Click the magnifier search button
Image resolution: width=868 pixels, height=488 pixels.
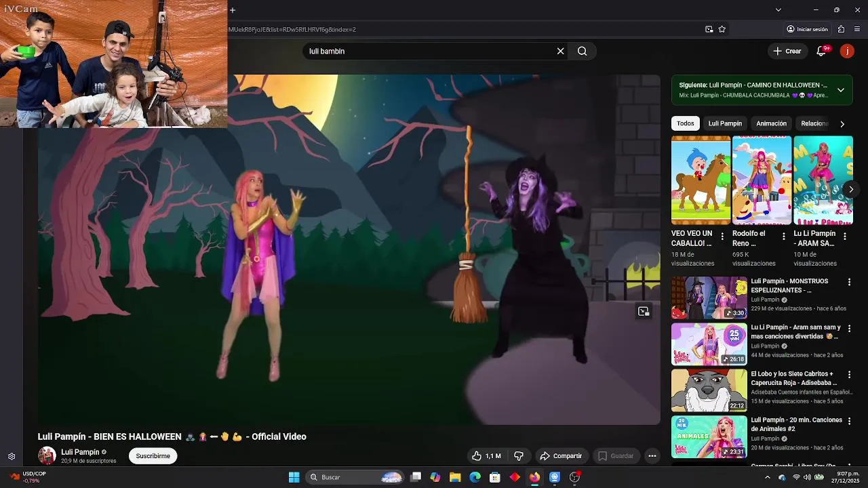point(582,51)
